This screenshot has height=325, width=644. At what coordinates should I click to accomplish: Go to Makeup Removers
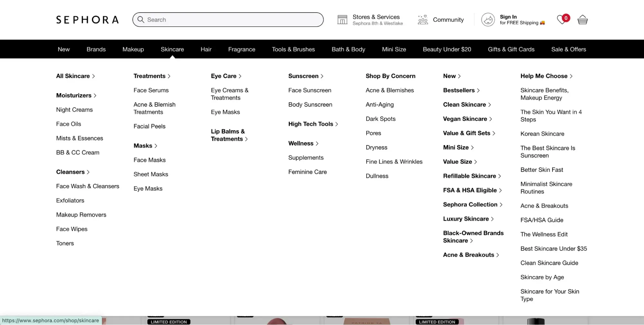pyautogui.click(x=81, y=215)
